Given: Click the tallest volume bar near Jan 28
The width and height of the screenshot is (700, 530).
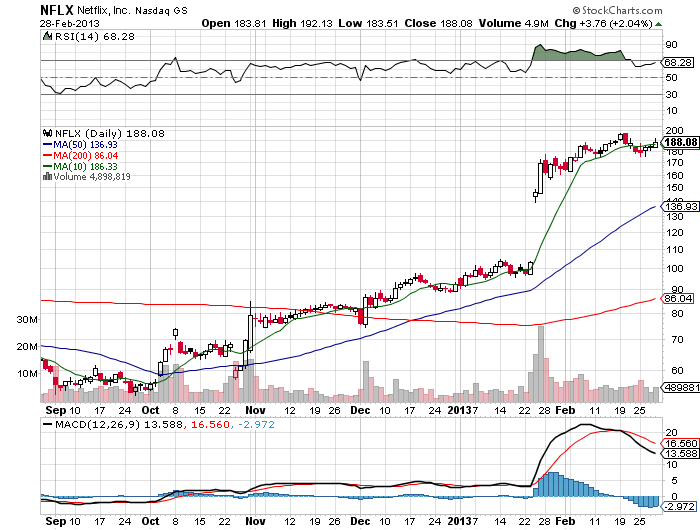Looking at the screenshot, I should point(541,364).
